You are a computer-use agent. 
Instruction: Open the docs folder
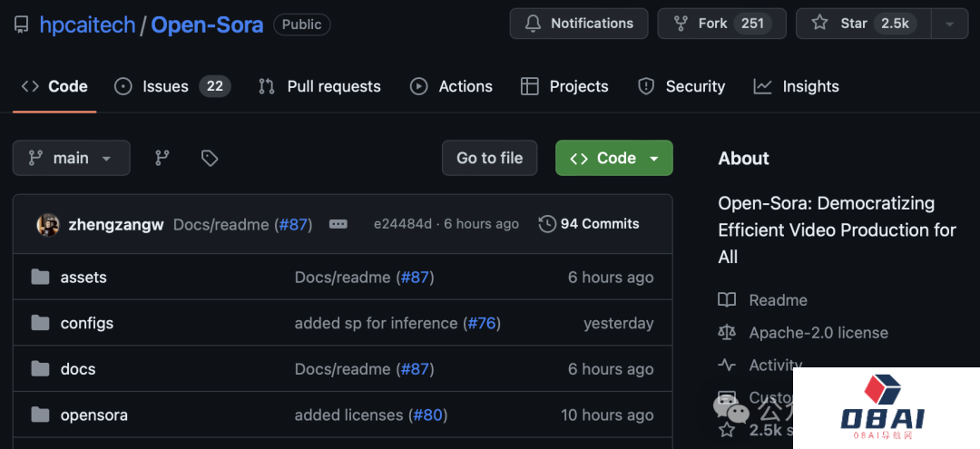78,369
